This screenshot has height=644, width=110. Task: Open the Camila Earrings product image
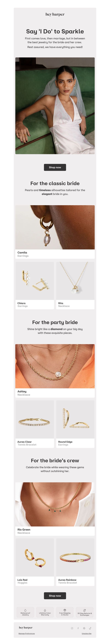pos(55,227)
